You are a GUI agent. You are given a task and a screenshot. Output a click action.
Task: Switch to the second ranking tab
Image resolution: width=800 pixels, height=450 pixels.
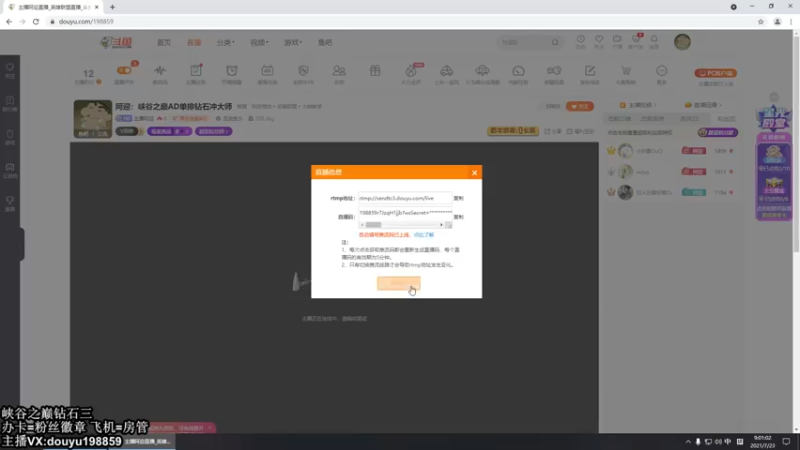click(653, 118)
